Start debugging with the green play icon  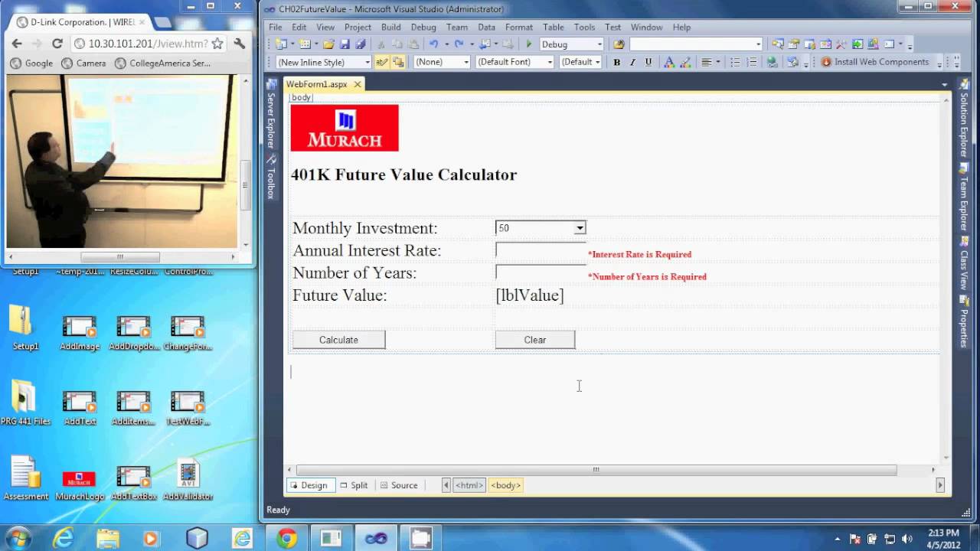pos(528,44)
